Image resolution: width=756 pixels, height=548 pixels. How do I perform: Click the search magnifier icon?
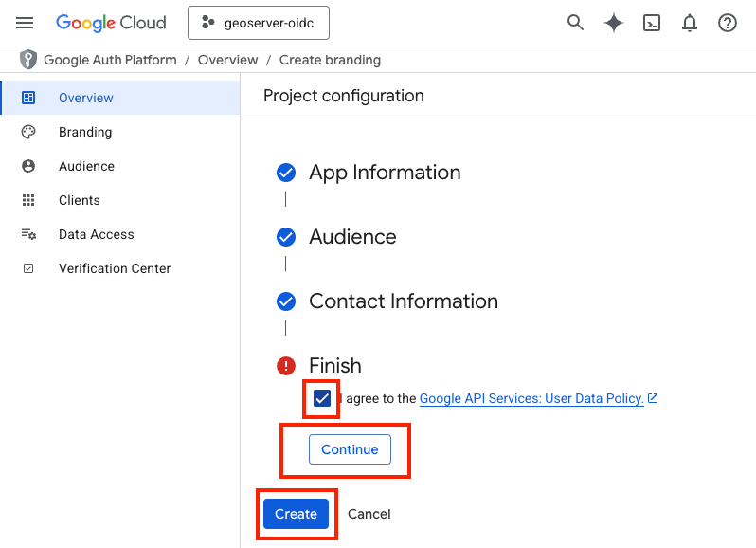[575, 23]
